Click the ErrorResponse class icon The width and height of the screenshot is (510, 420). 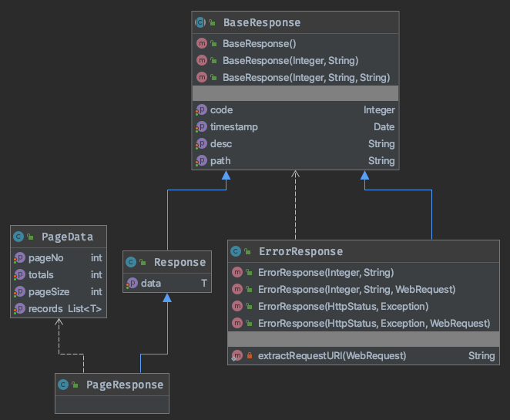[x=237, y=251]
